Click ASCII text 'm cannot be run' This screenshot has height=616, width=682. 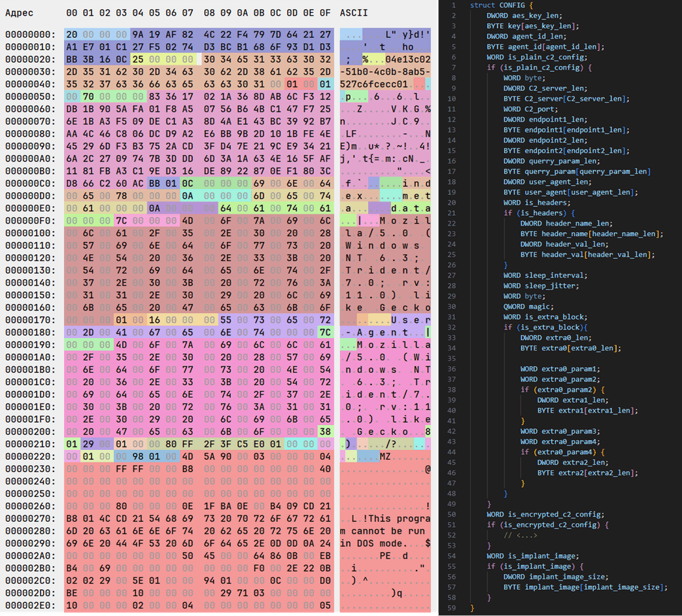pyautogui.click(x=383, y=531)
